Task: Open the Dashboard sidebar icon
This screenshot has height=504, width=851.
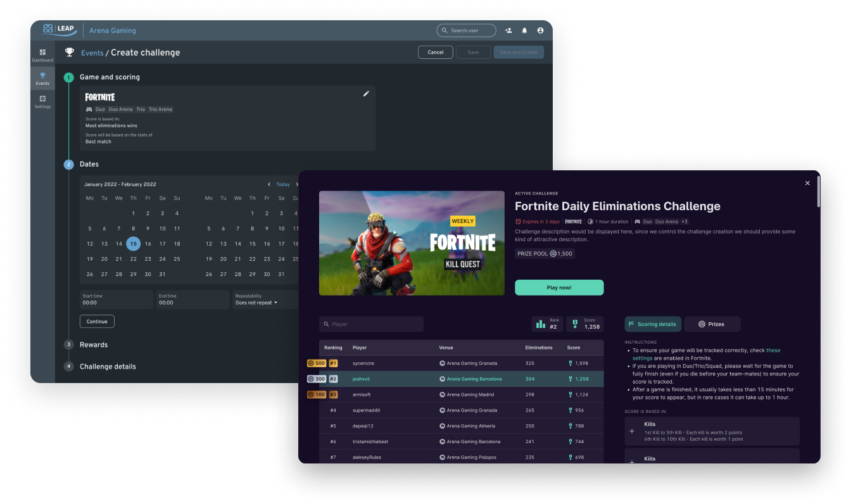Action: 42,55
